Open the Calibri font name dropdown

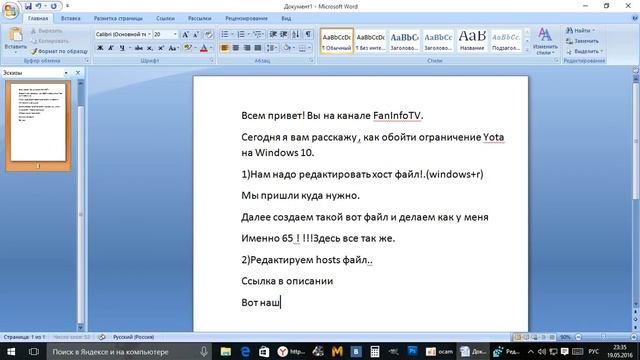[x=149, y=35]
